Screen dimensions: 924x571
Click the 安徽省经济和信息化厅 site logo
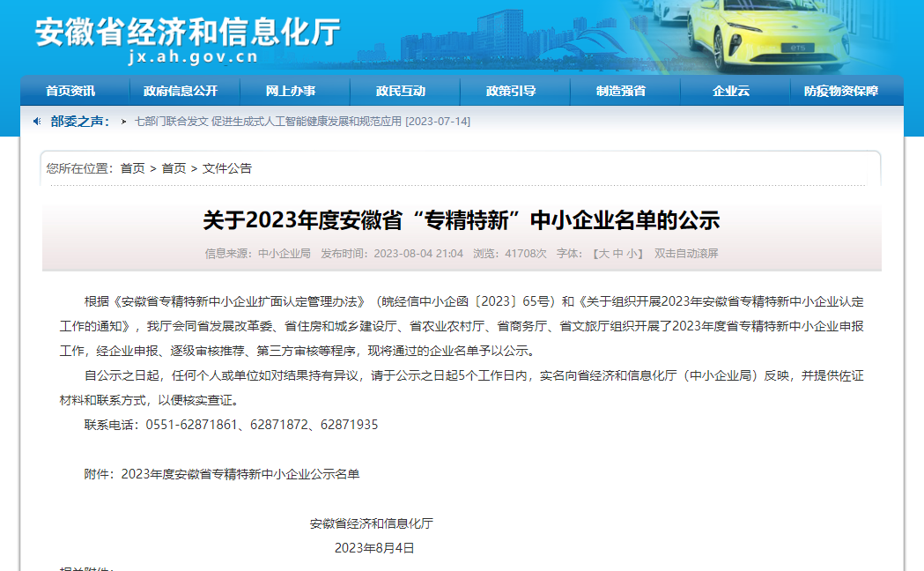coord(187,31)
